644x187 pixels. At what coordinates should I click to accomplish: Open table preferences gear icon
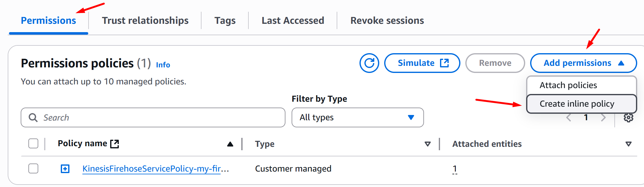click(628, 118)
